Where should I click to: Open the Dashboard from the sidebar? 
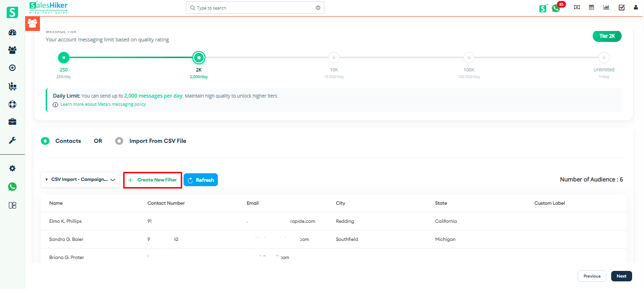coord(12,32)
